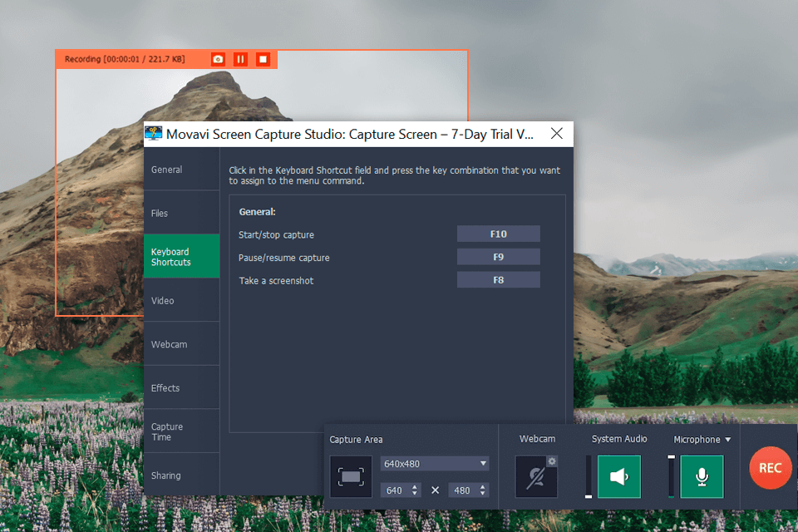Adjust the system audio volume slider

589,476
